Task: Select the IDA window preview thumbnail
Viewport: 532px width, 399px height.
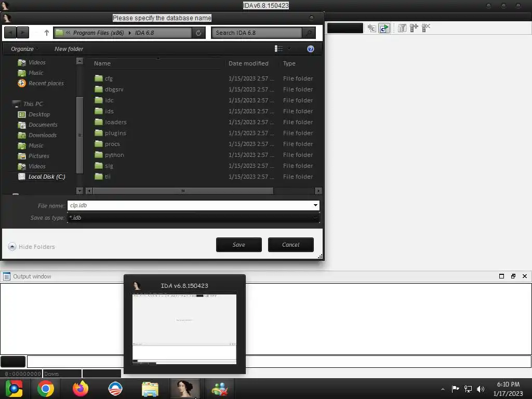Action: point(184,329)
